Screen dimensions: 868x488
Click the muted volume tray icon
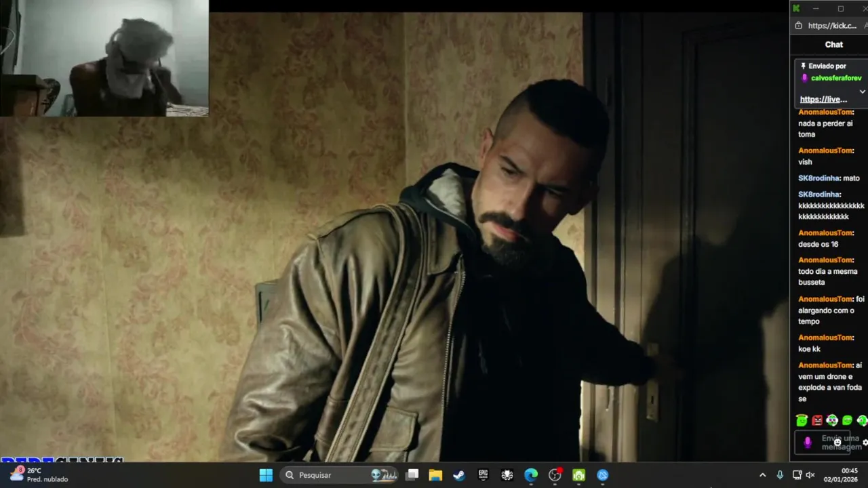click(x=810, y=475)
